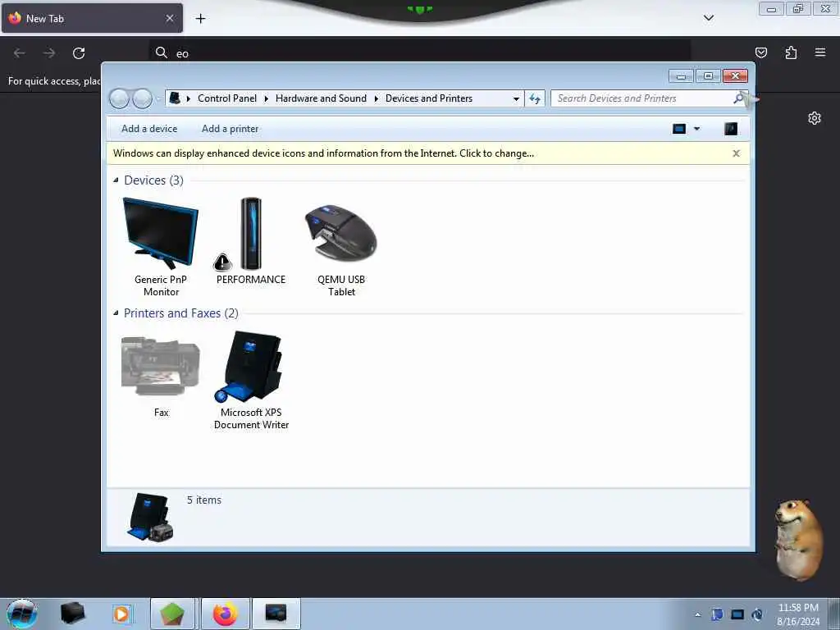Click the network icon in system tray

click(x=737, y=614)
